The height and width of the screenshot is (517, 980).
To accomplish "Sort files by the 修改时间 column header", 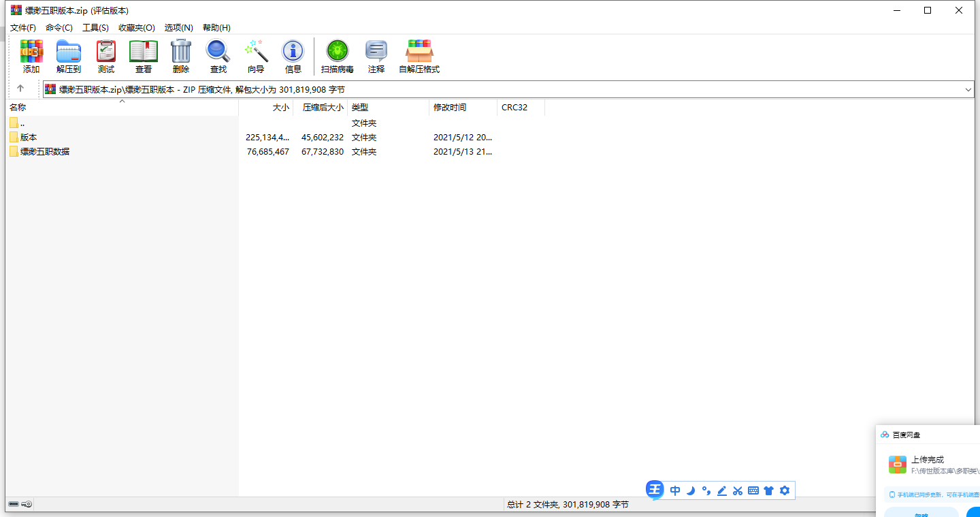I will click(x=450, y=108).
